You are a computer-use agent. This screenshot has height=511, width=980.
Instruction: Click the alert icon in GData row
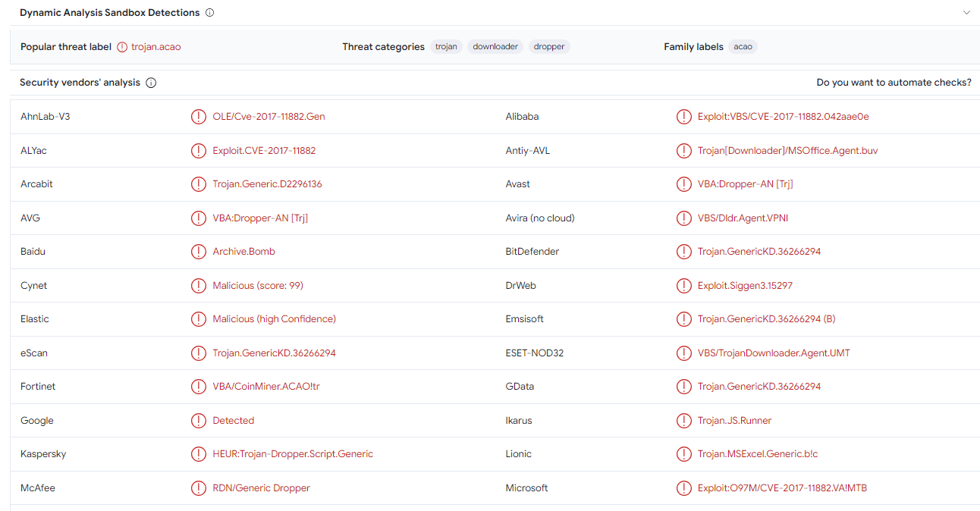click(x=683, y=387)
